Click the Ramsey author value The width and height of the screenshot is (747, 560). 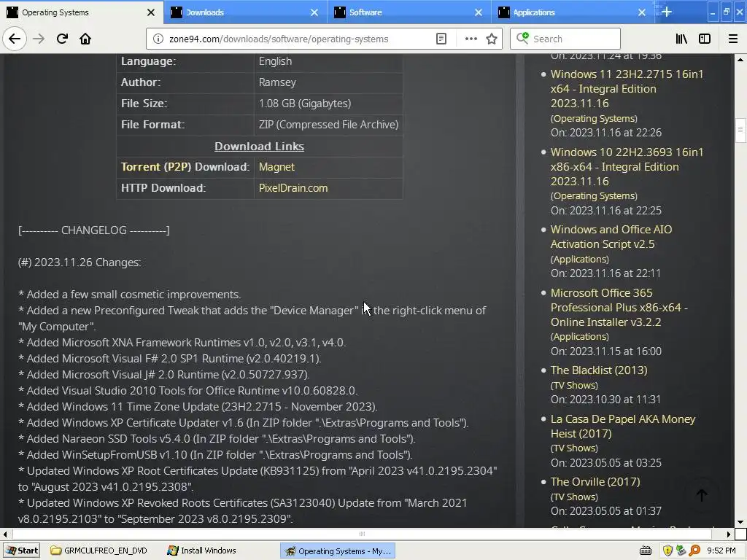click(277, 82)
